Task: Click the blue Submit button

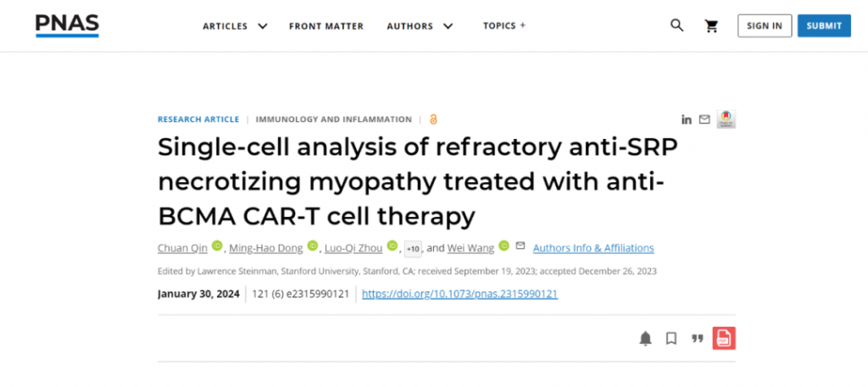Action: click(x=824, y=26)
